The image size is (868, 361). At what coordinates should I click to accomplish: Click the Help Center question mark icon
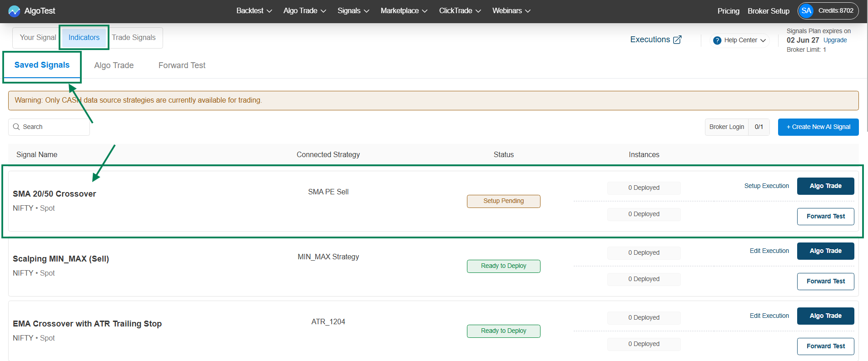pos(717,40)
